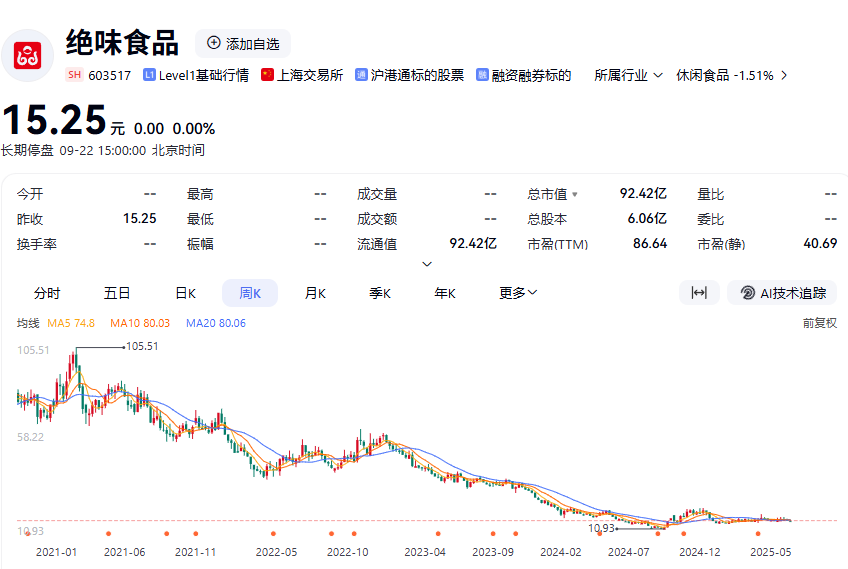Viewport: 848px width, 569px height.
Task: Click the MA10 80.03 indicator label
Action: point(140,323)
